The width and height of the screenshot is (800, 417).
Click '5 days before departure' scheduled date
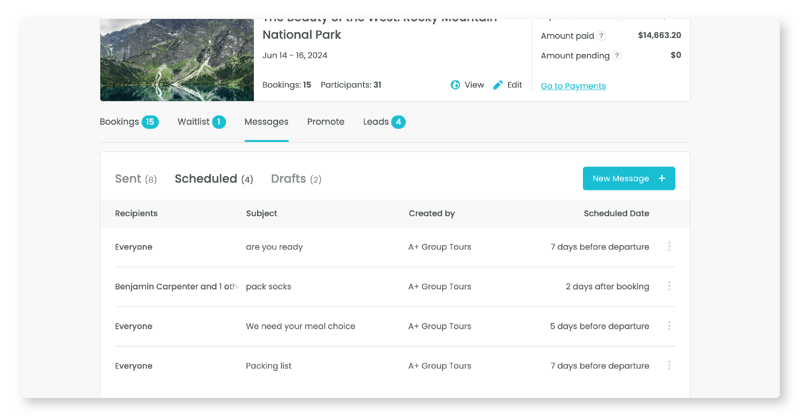pos(599,326)
